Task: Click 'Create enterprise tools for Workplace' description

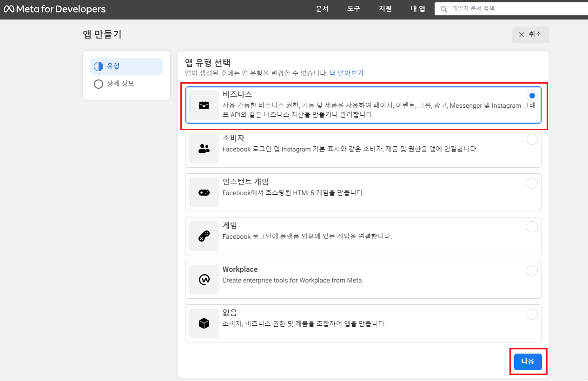Action: 293,280
